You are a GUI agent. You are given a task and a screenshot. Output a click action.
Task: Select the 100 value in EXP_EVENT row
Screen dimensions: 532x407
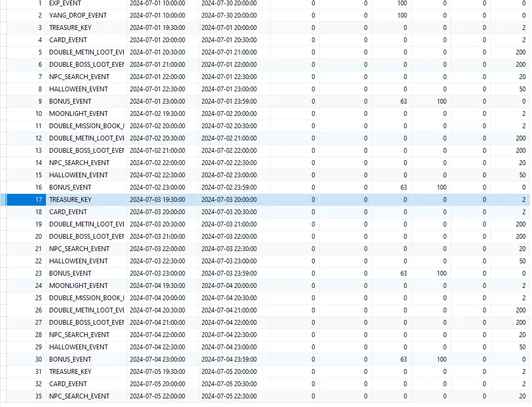[x=402, y=3]
